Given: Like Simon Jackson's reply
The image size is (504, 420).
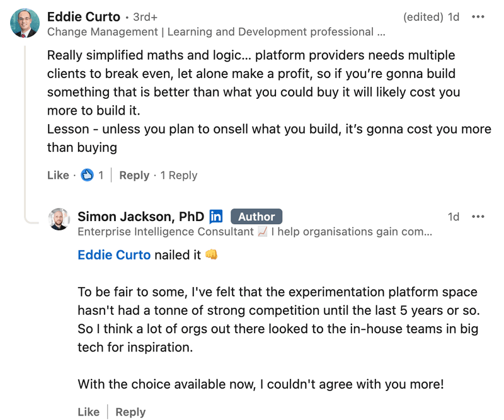Looking at the screenshot, I should click(x=89, y=412).
